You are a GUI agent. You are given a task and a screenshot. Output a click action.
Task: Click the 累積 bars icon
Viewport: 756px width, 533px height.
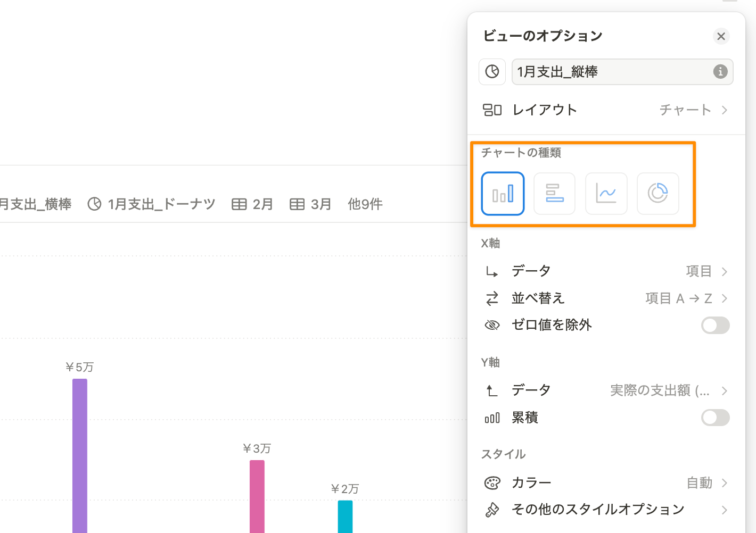492,418
